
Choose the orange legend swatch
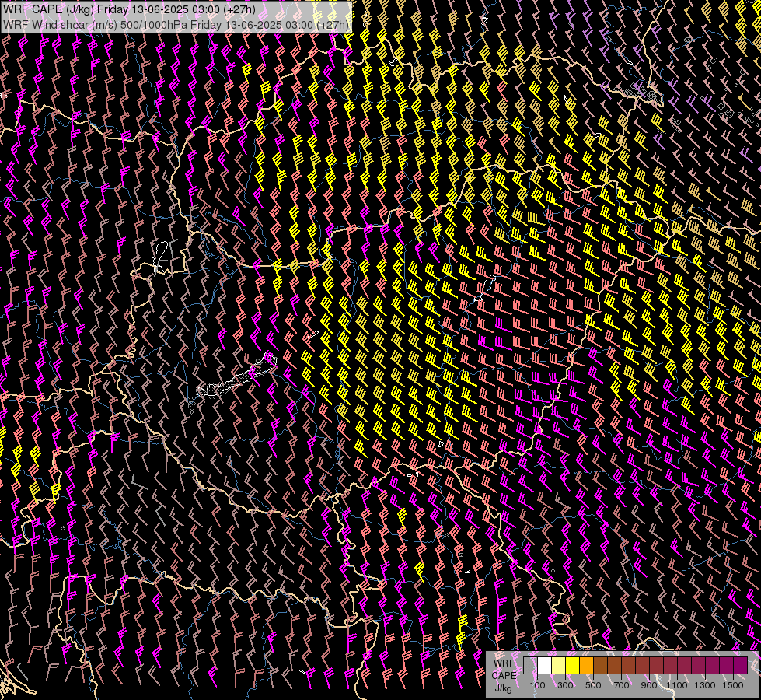pos(586,666)
